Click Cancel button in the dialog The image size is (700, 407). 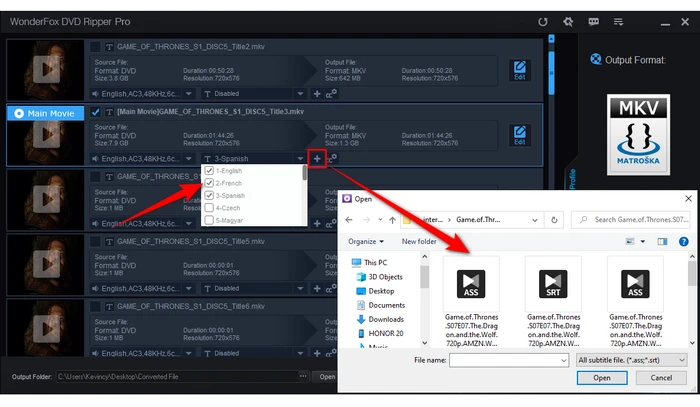click(x=661, y=378)
